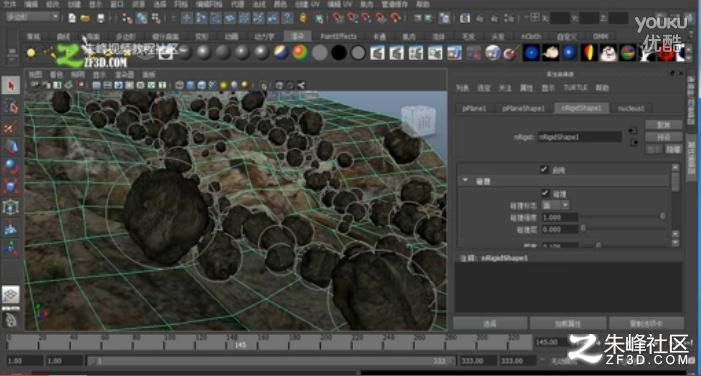Click the 聚焦 (Focus) button
The image size is (701, 376).
663,124
